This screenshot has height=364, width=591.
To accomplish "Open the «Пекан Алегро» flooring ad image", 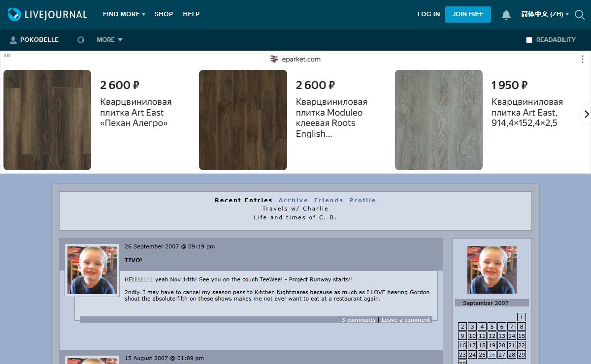I will click(x=47, y=120).
